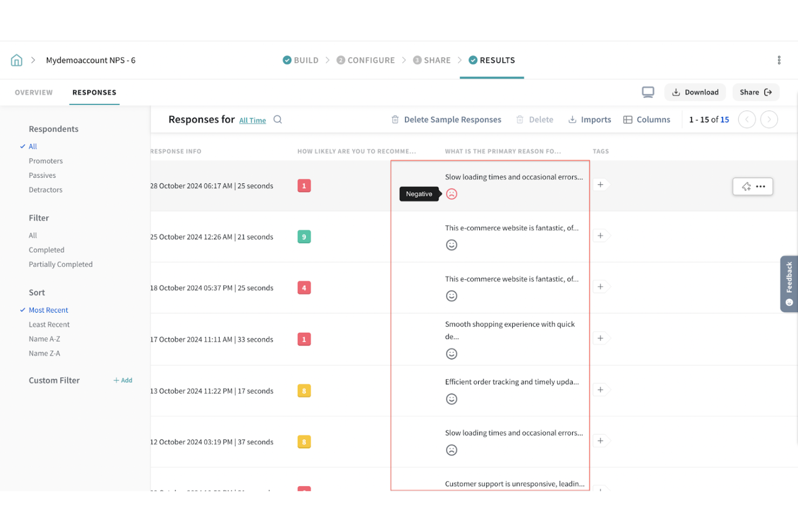Click the Delete Sample Responses trash icon
Screen dimensions: 798x532
click(395, 119)
